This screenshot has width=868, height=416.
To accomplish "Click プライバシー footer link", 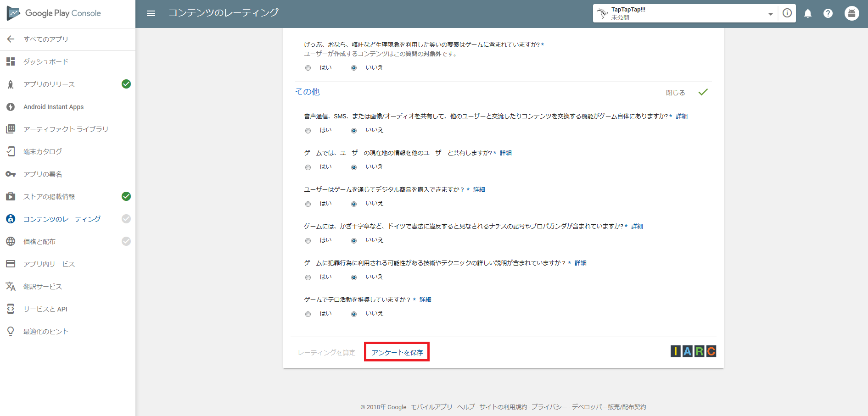I will click(549, 407).
